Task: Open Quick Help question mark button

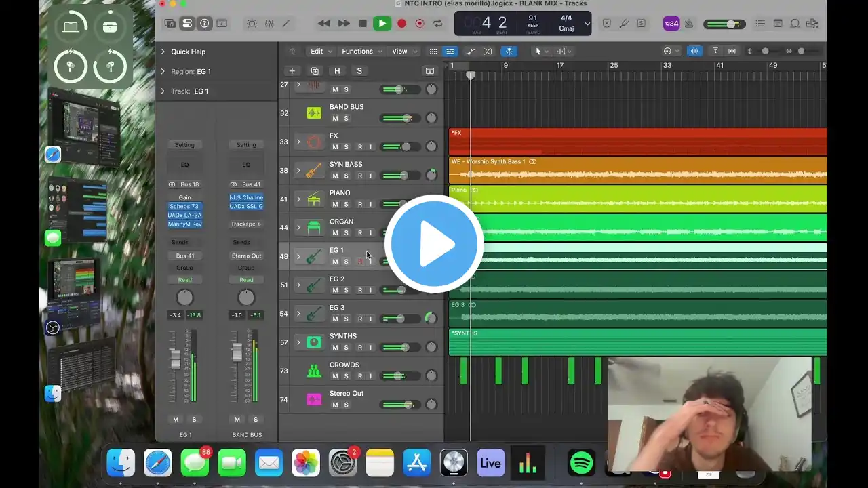Action: tap(205, 24)
